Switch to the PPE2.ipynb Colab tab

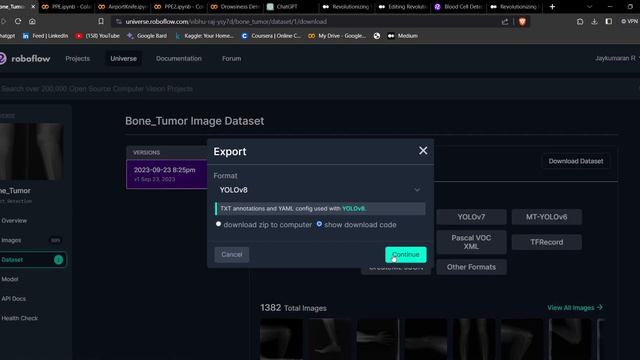pyautogui.click(x=179, y=7)
